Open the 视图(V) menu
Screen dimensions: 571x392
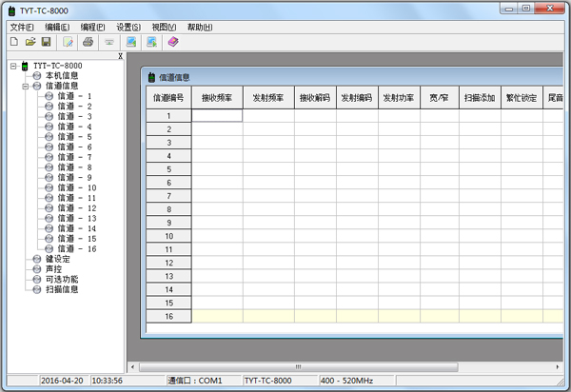(164, 28)
